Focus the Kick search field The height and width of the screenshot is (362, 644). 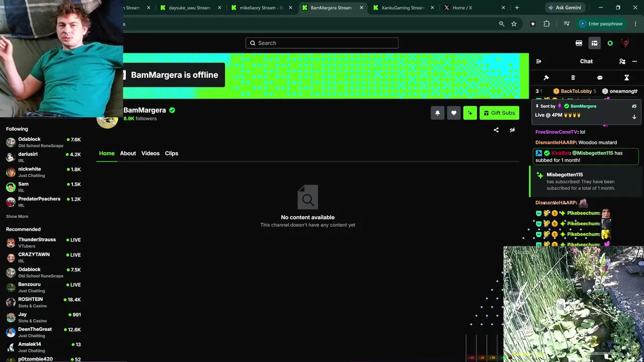tap(322, 43)
